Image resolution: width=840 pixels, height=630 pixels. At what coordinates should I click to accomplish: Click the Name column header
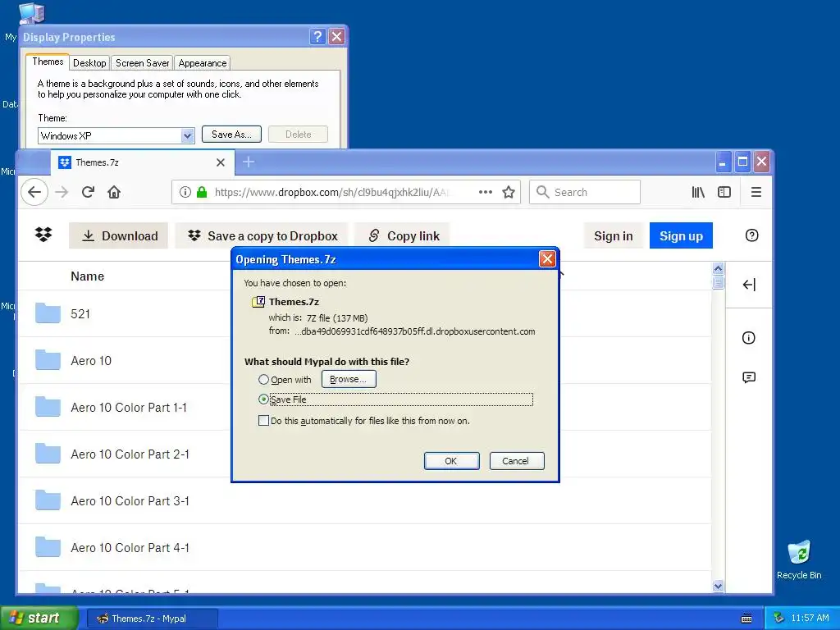click(87, 276)
